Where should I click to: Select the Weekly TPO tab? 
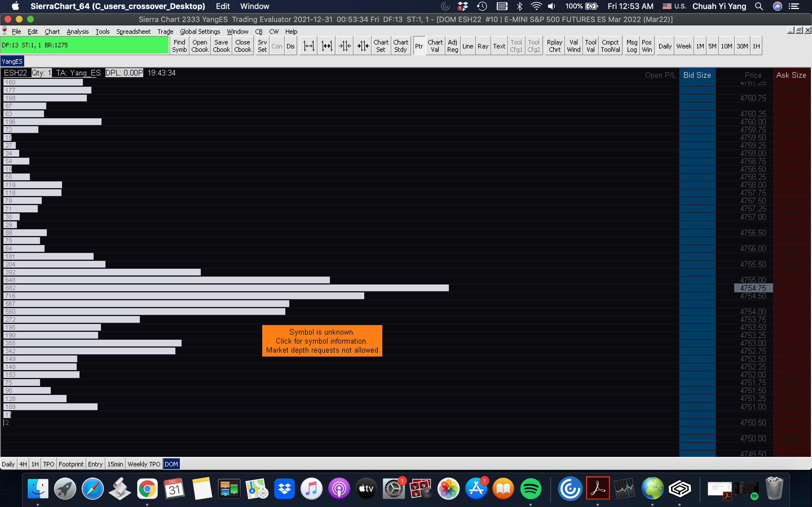pyautogui.click(x=144, y=464)
